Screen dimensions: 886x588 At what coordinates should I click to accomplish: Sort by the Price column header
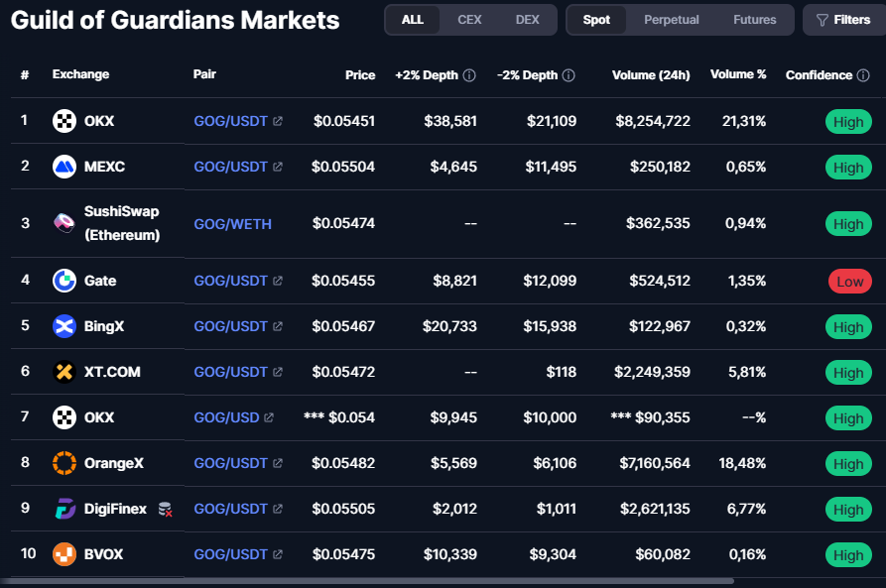pyautogui.click(x=360, y=75)
